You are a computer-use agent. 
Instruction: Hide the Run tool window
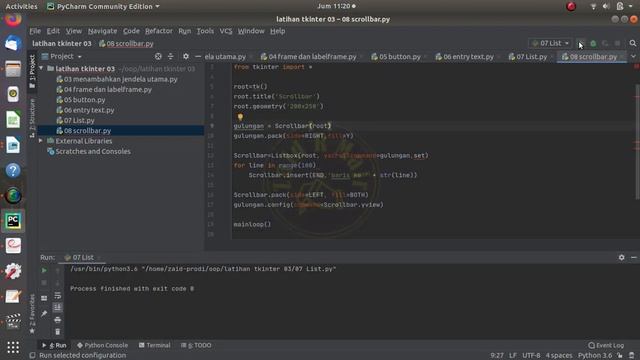633,258
